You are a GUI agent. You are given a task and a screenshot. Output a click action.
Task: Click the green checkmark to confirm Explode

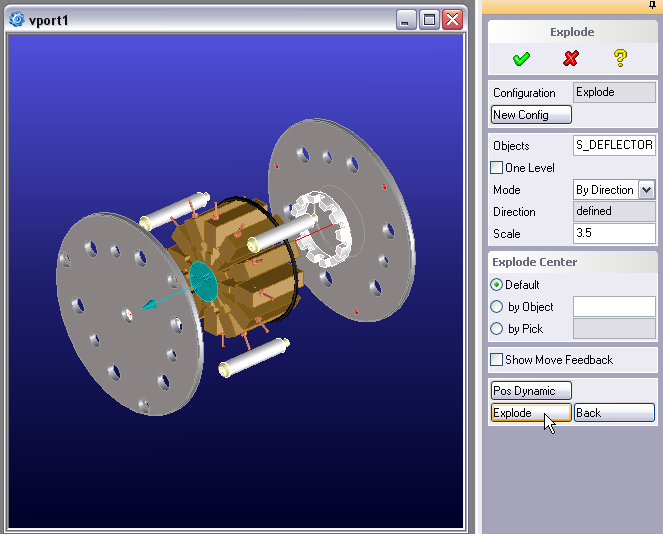click(521, 59)
